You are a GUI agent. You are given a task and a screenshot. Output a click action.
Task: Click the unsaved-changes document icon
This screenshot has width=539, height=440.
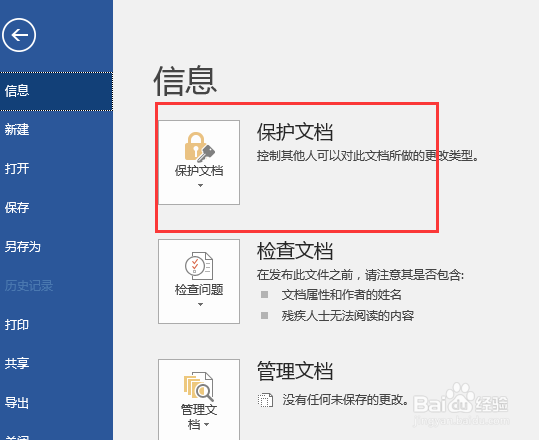(265, 400)
